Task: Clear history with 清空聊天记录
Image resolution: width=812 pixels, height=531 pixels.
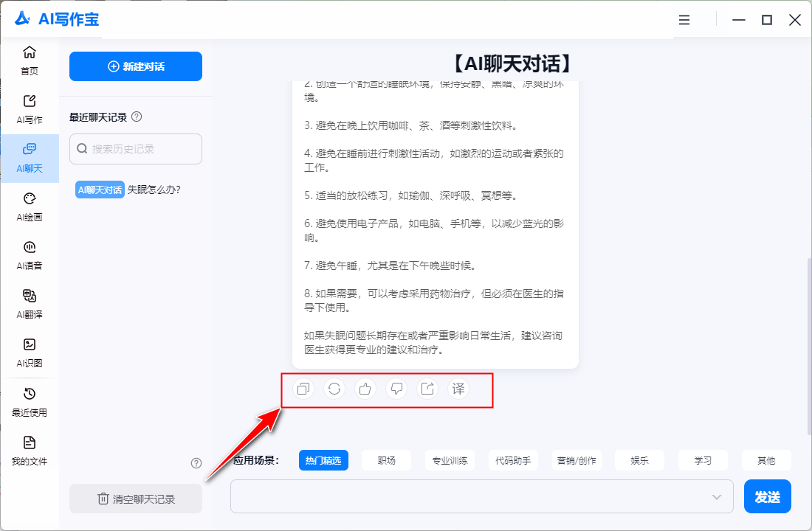Action: coord(136,499)
